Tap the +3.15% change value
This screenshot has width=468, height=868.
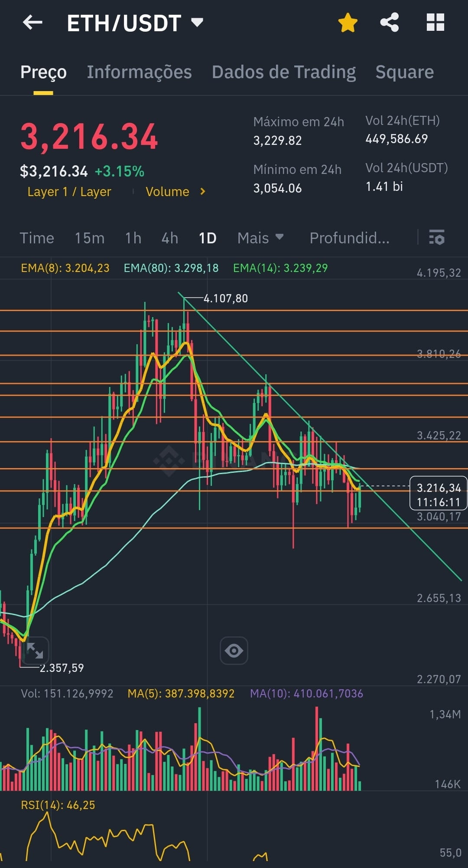120,171
